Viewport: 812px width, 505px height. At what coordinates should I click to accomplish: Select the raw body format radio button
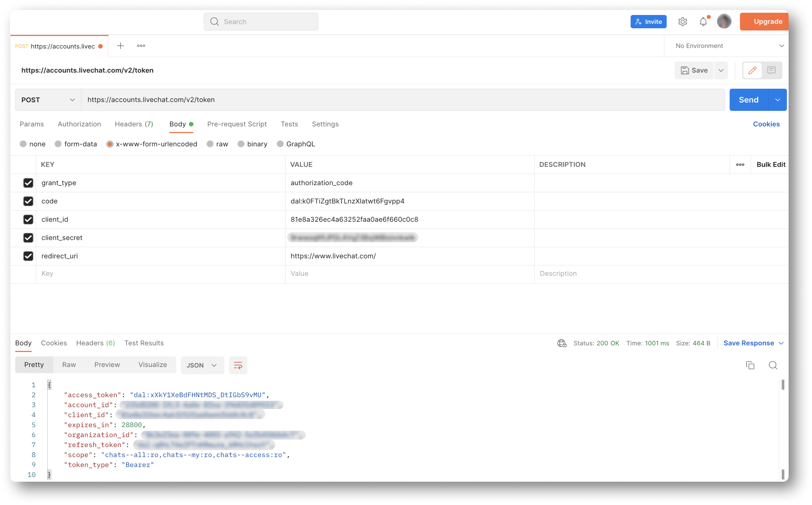point(211,144)
